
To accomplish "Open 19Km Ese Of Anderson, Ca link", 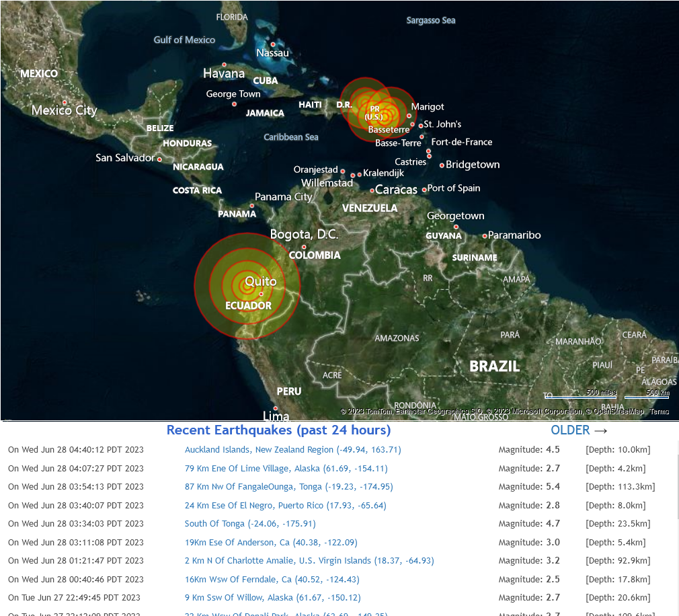I will point(271,542).
